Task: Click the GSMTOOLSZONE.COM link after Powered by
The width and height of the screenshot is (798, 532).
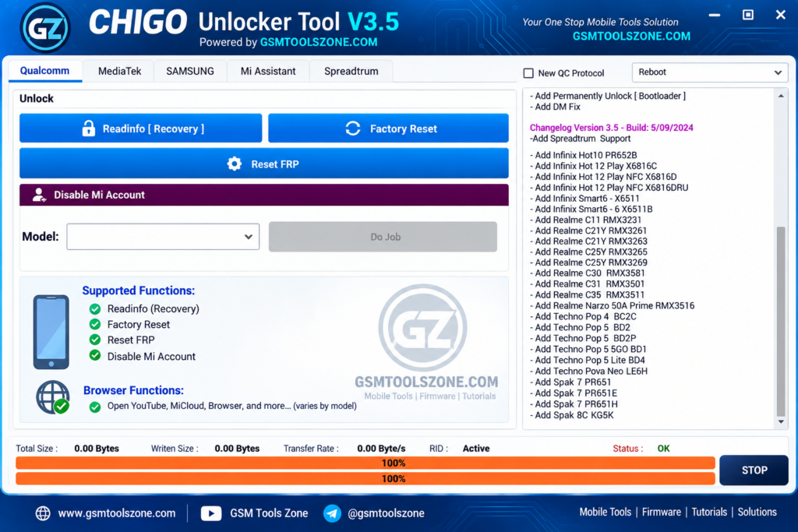Action: 319,42
